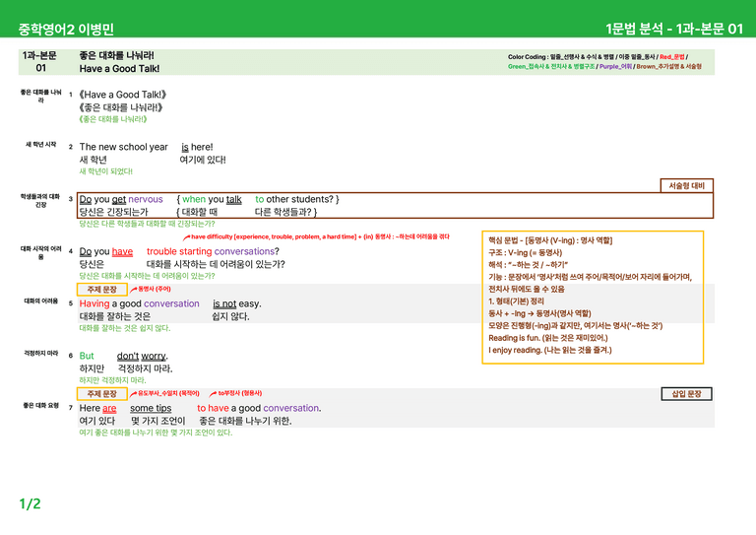Click side label '좋은 대화 요령'
Image resolution: width=756 pixels, height=535 pixels.
pos(41,406)
